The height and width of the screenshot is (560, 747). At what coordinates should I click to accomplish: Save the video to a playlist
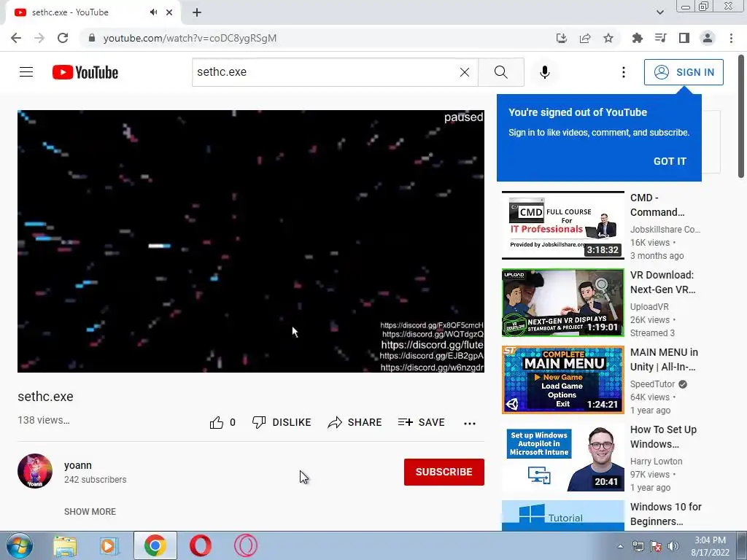(x=421, y=422)
